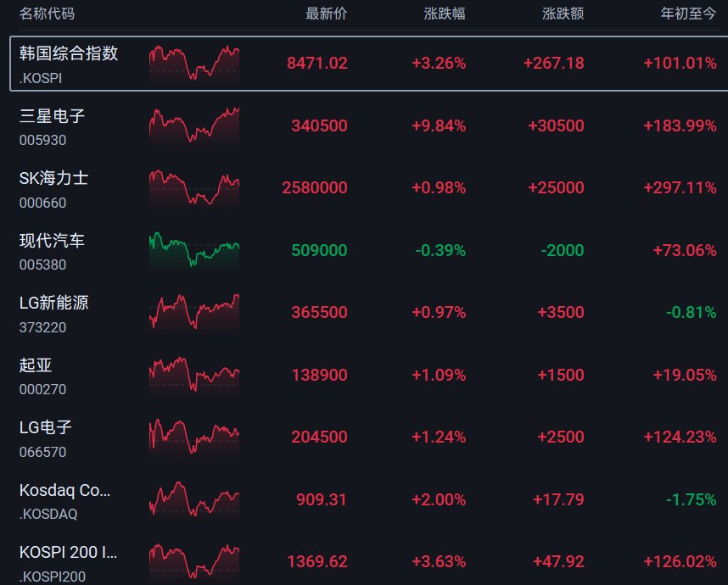728x585 pixels.
Task: Click the SK海力士 sparkline chart
Action: click(x=194, y=188)
